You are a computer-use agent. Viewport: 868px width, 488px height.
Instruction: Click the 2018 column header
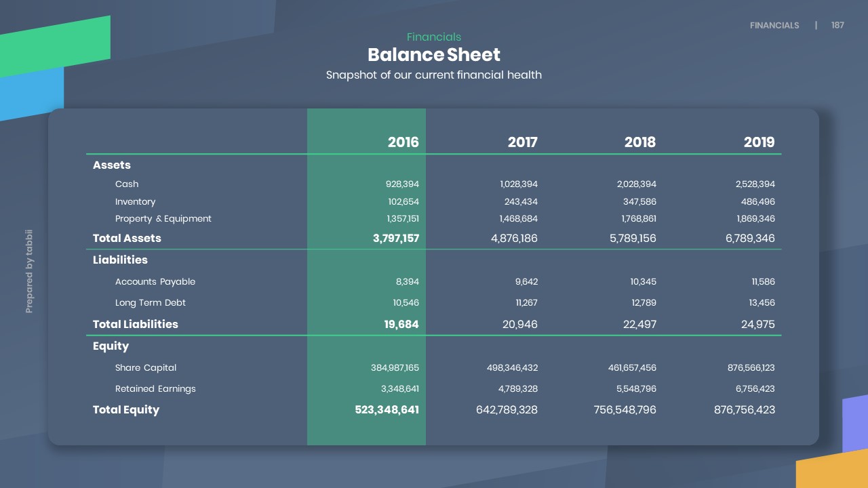click(x=639, y=142)
